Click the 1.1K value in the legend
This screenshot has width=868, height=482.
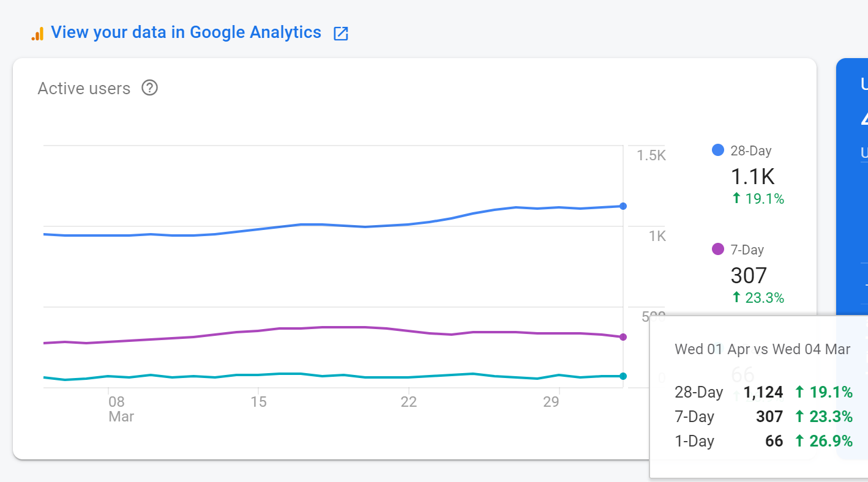[752, 177]
